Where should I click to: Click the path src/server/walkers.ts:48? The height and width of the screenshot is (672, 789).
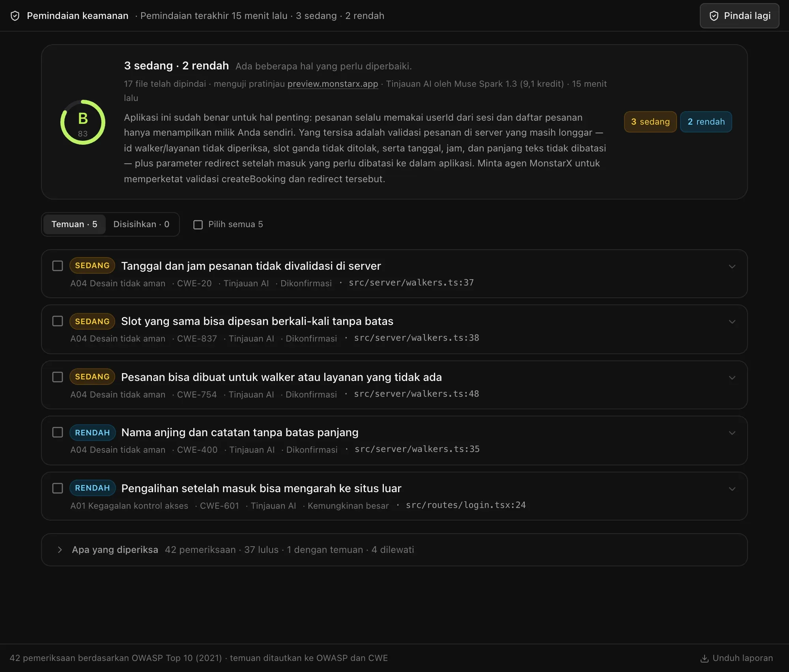click(x=417, y=394)
